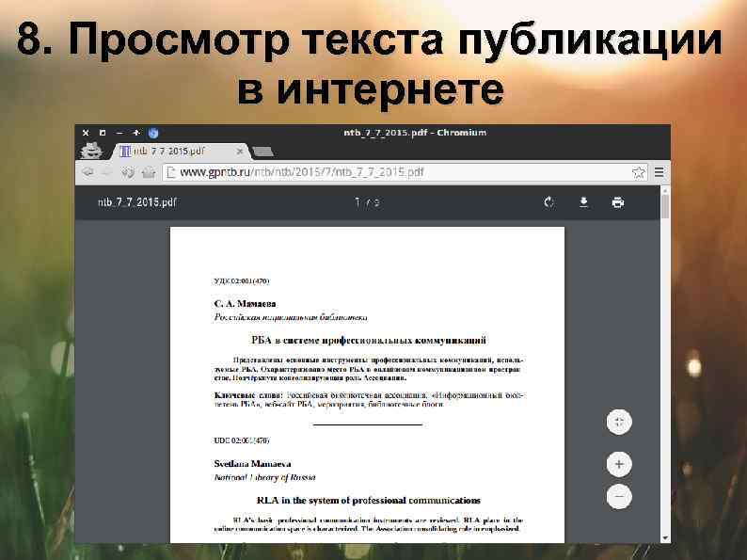Zoom out with the minus round button

pyautogui.click(x=619, y=497)
